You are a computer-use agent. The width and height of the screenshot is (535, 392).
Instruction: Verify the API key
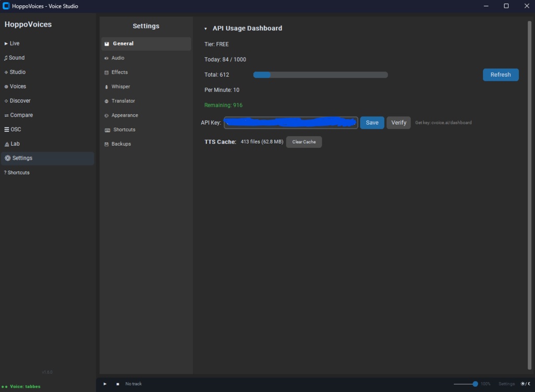click(399, 123)
